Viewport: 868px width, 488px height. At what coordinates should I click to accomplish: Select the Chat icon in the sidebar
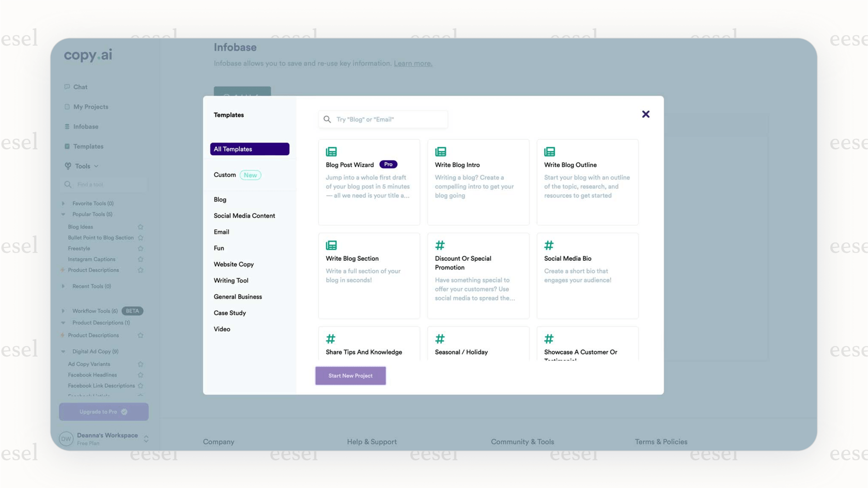pos(68,87)
